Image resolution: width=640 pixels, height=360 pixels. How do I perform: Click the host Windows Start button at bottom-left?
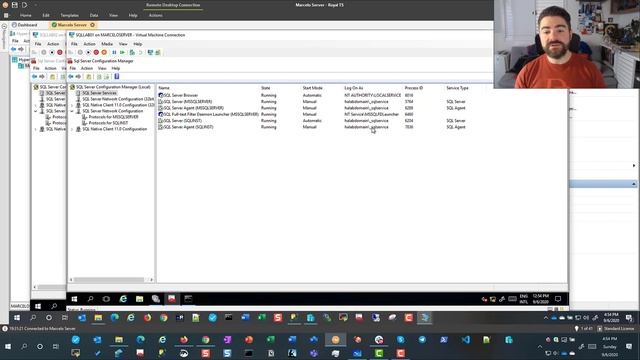point(8,347)
